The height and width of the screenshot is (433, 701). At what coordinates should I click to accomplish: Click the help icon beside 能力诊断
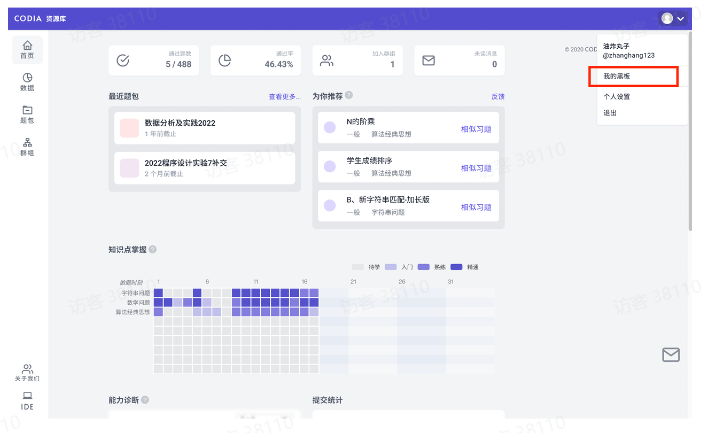pyautogui.click(x=146, y=400)
